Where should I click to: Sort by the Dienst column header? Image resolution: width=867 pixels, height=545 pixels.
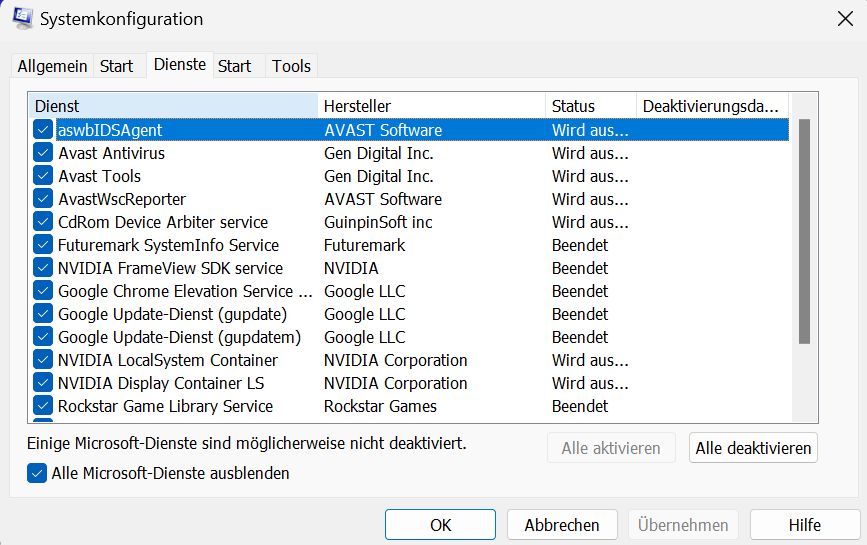[173, 106]
